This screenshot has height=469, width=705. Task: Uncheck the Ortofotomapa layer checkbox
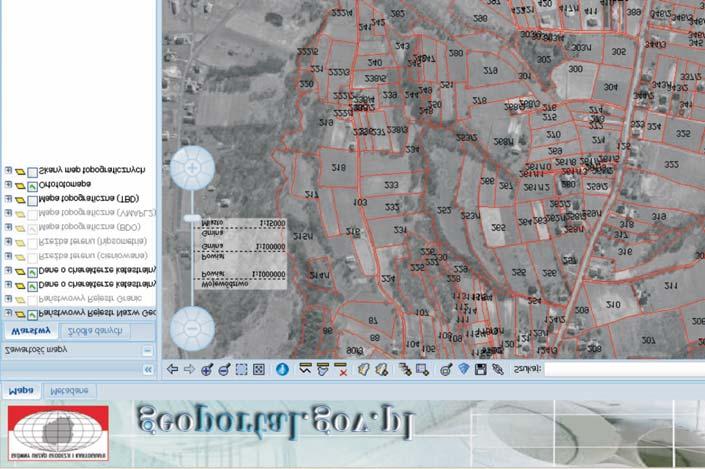32,186
